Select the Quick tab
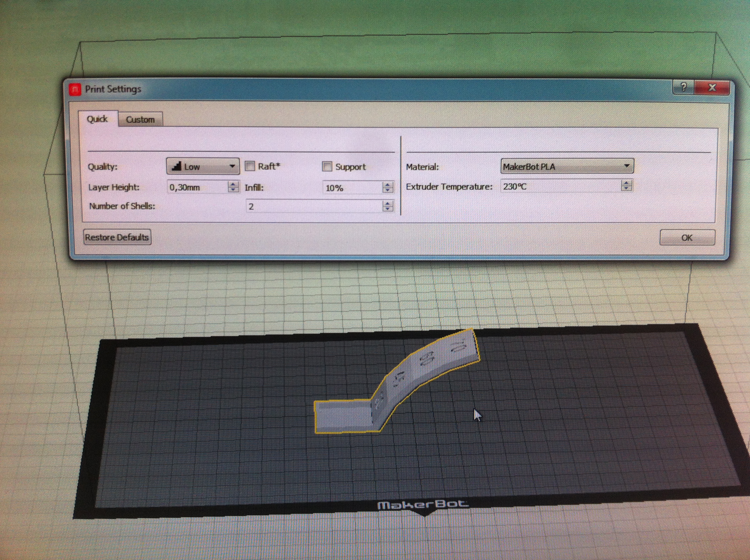Screen dimensions: 750x560 point(98,119)
